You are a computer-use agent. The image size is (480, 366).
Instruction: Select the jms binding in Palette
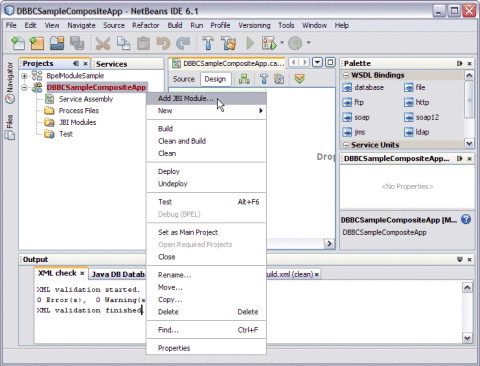354,132
